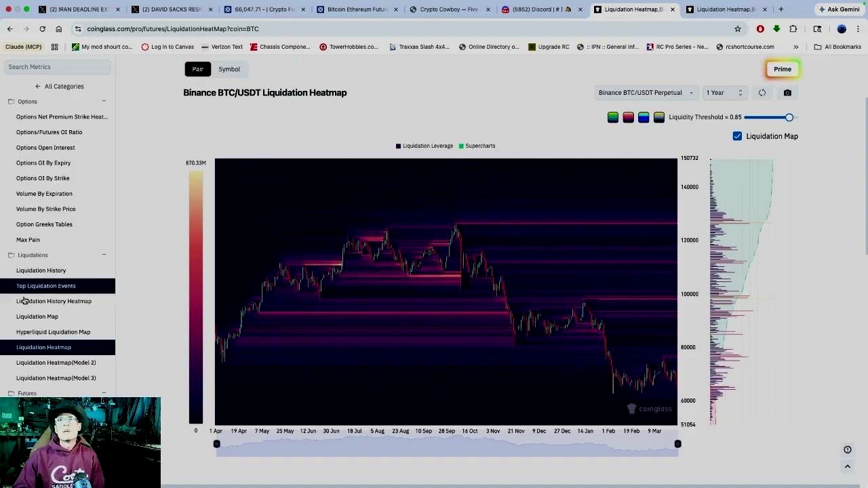Image resolution: width=868 pixels, height=488 pixels.
Task: Open Hyperliquid Liquidation Map
Action: point(53,332)
